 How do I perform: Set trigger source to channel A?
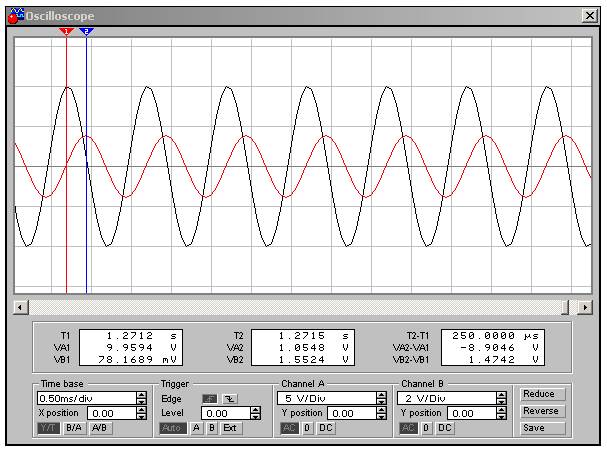pyautogui.click(x=197, y=428)
